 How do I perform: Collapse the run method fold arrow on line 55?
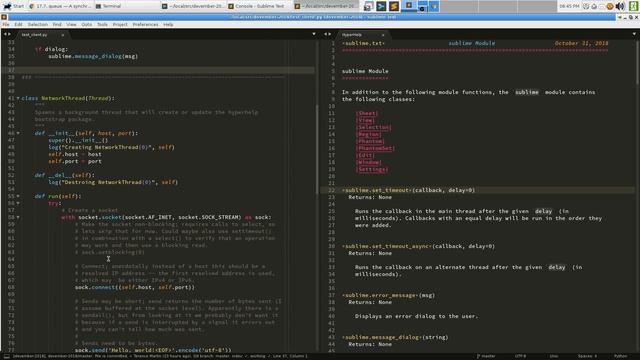18,196
